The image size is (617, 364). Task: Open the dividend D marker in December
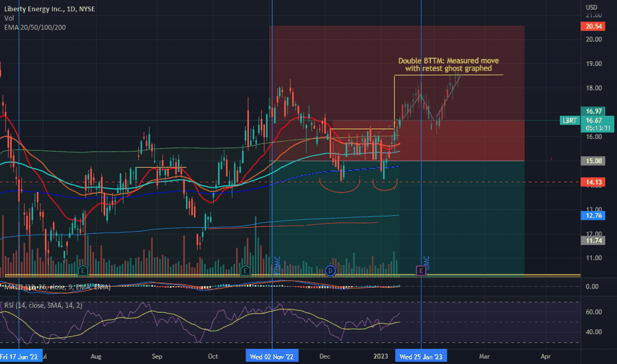pyautogui.click(x=330, y=271)
